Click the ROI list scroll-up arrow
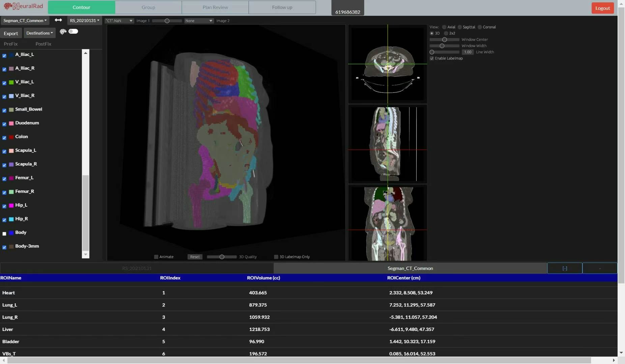 (x=86, y=53)
